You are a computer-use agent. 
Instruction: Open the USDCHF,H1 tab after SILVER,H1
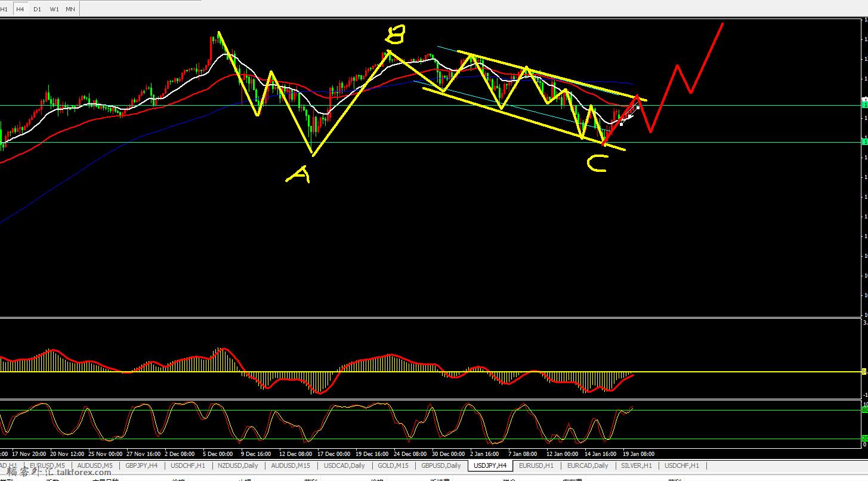click(x=682, y=465)
